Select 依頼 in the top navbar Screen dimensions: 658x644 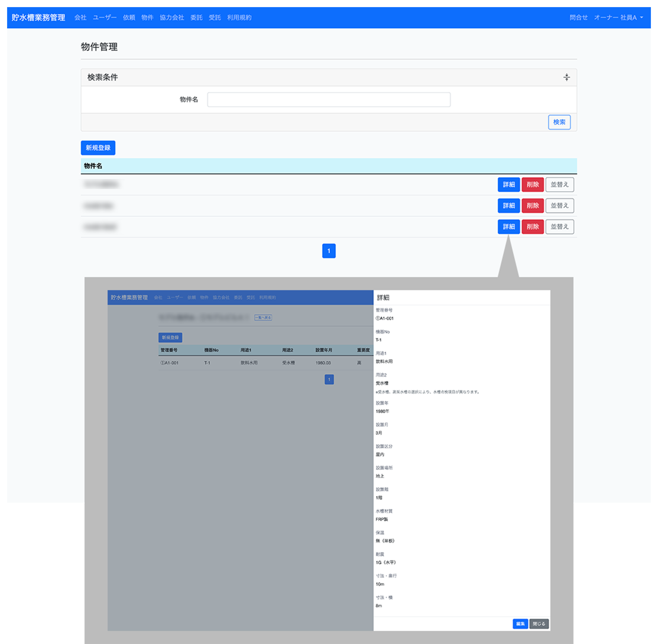pyautogui.click(x=129, y=18)
